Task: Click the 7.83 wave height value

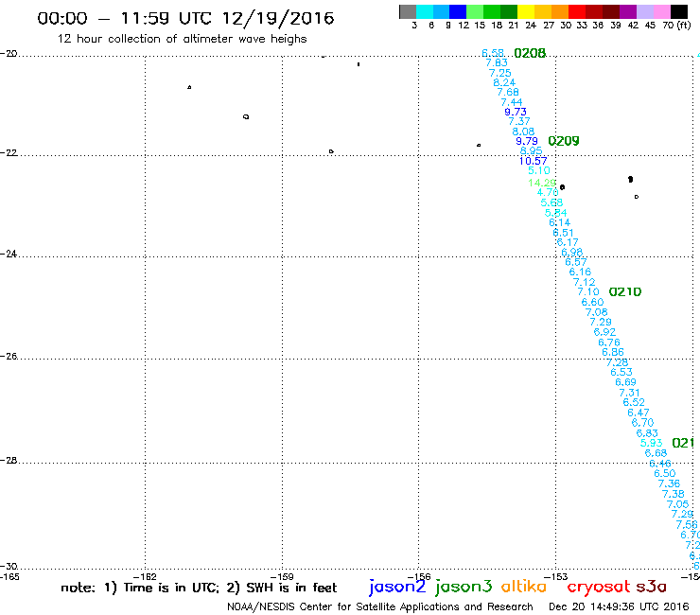Action: tap(497, 63)
